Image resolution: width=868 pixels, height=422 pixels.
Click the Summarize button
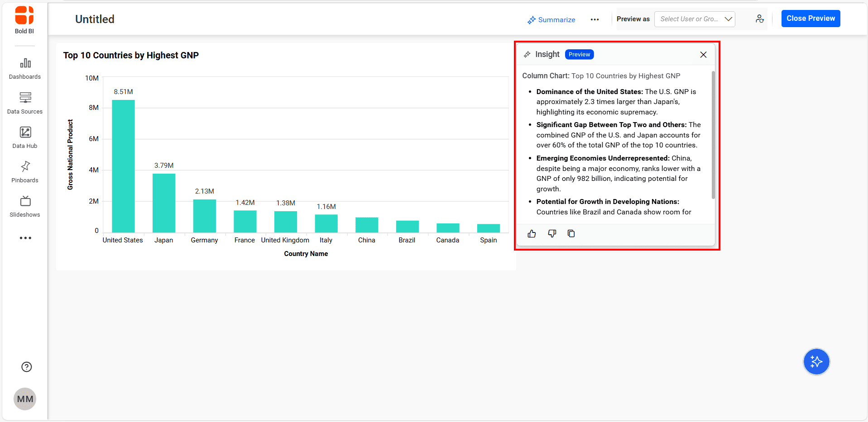point(551,20)
